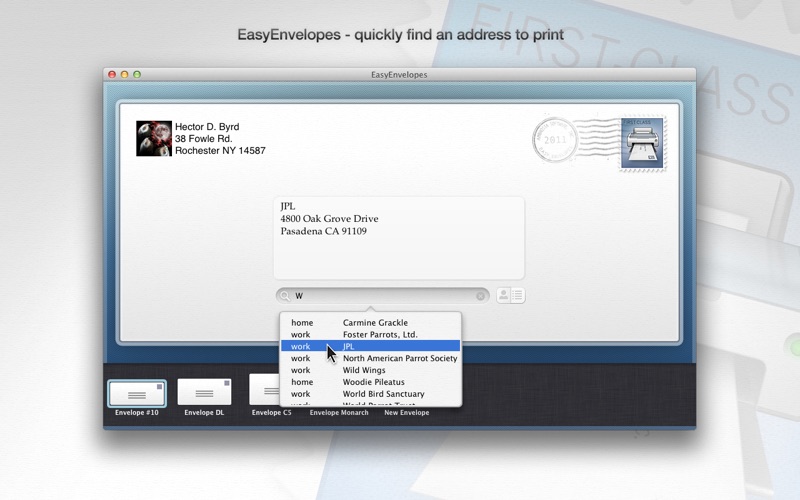Open contacts view with the person icon
Viewport: 800px width, 500px height.
pyautogui.click(x=504, y=295)
